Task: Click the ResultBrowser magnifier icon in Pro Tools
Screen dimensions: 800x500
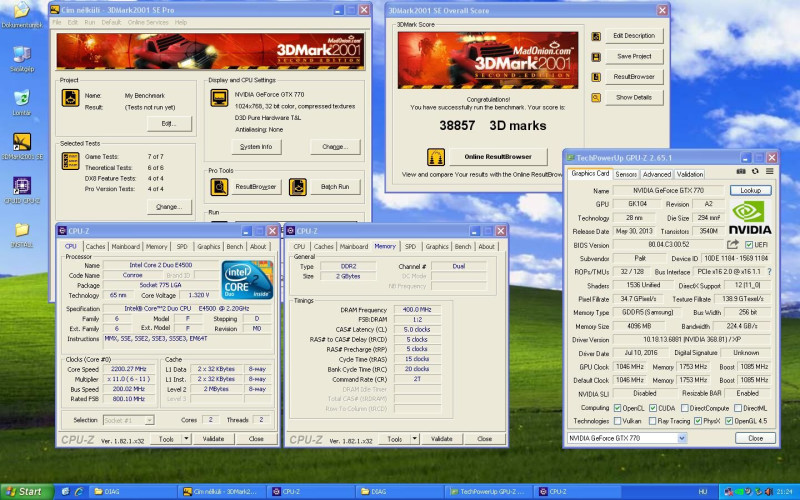Action: [x=219, y=187]
